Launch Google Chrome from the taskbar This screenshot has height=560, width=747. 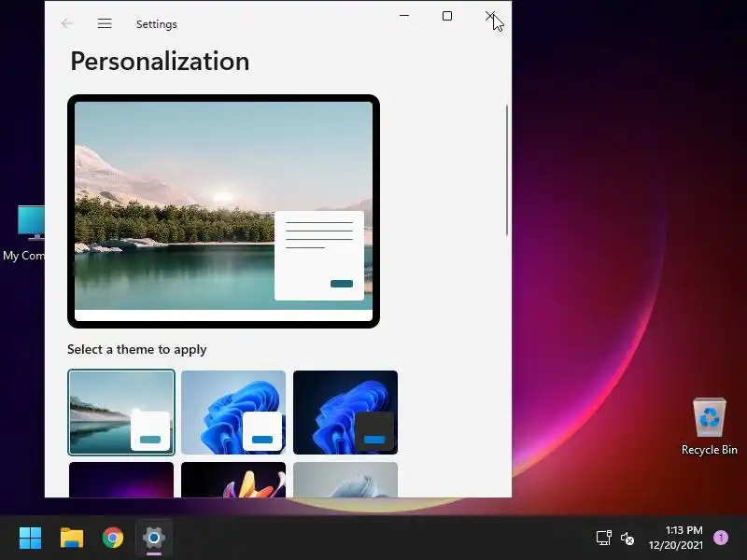click(x=113, y=538)
